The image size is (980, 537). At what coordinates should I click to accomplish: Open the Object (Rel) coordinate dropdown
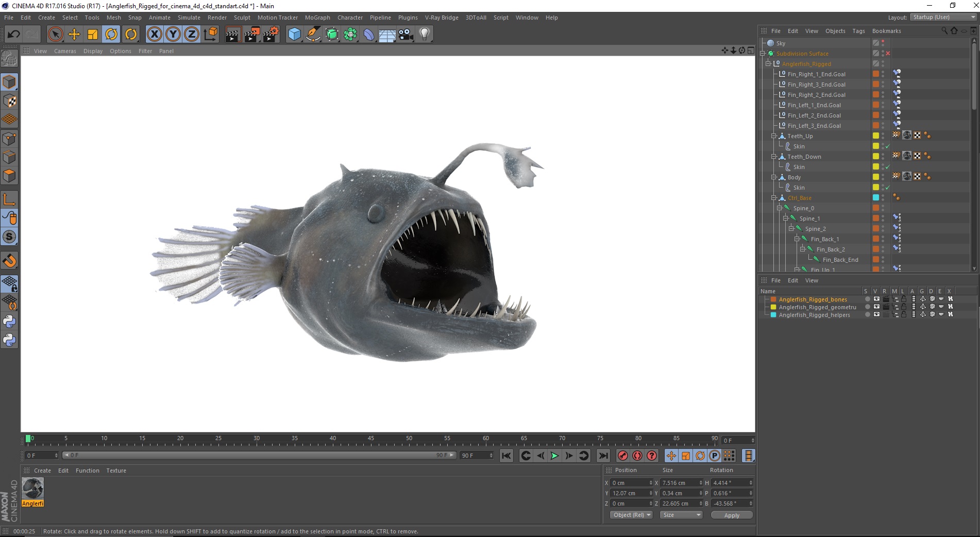tap(631, 515)
